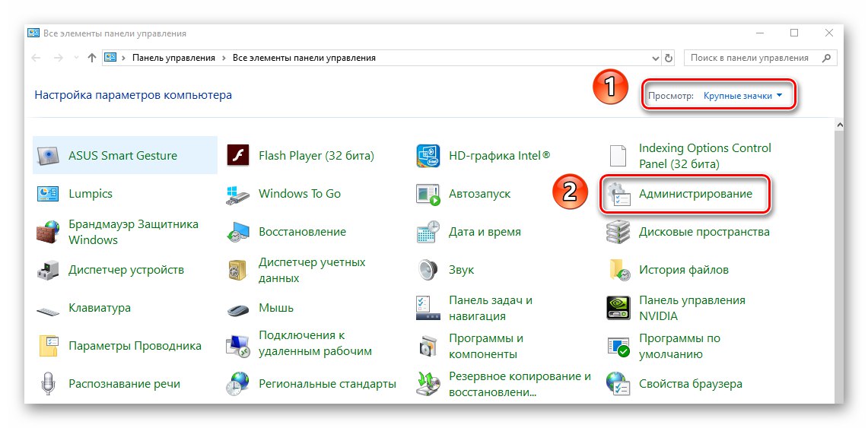Refresh the address bar view

click(x=669, y=58)
